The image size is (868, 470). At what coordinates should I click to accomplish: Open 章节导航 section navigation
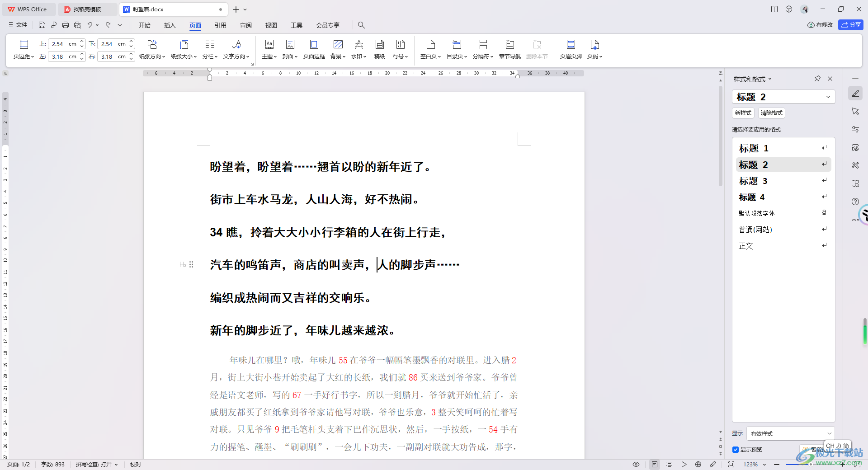[509, 49]
